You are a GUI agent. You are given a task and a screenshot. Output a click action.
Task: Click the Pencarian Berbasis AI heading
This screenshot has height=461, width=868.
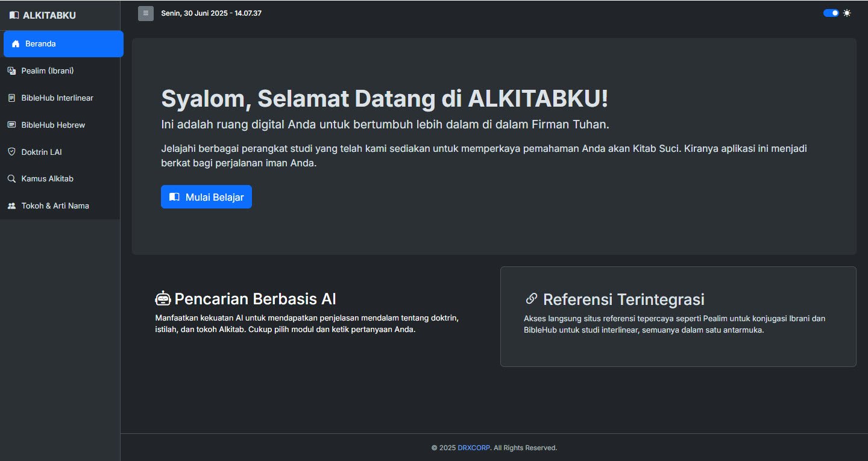pos(255,299)
